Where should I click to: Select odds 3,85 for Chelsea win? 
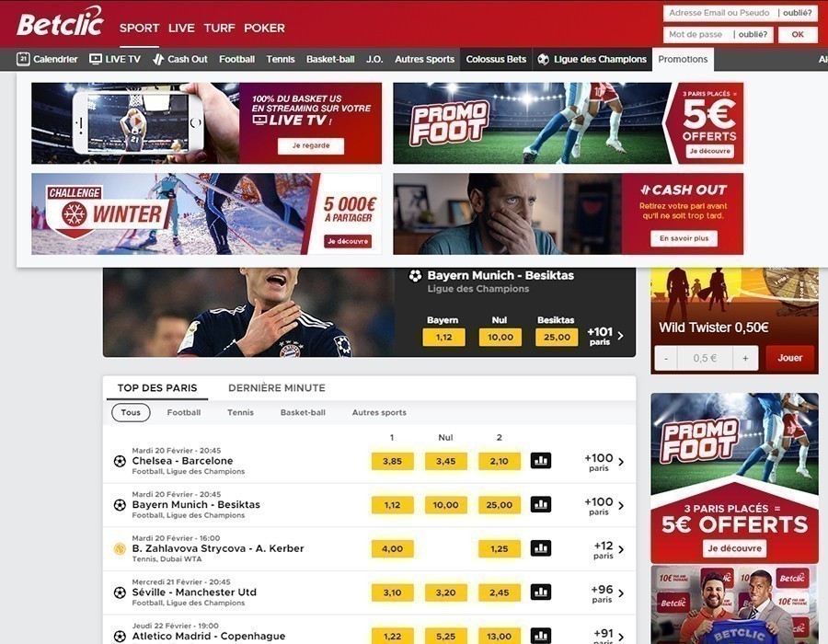pyautogui.click(x=392, y=461)
